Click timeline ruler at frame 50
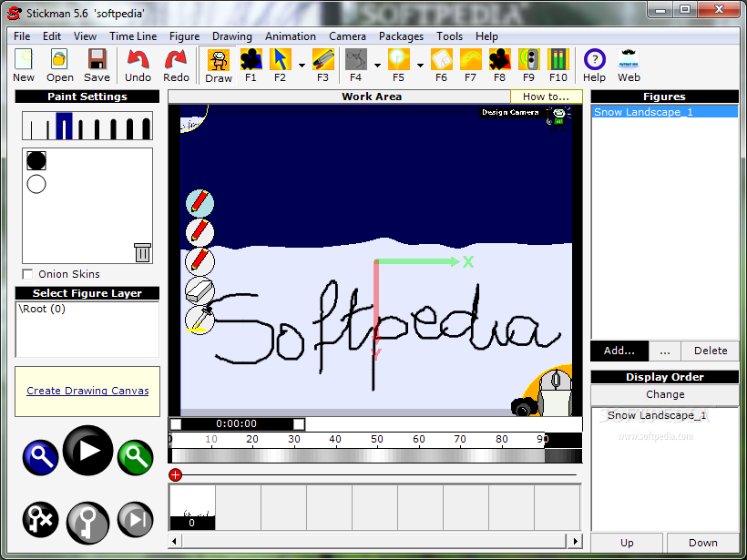Image resolution: width=747 pixels, height=560 pixels. pyautogui.click(x=377, y=439)
